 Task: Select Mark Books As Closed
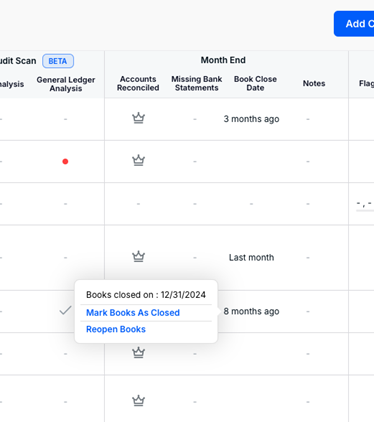pos(133,313)
